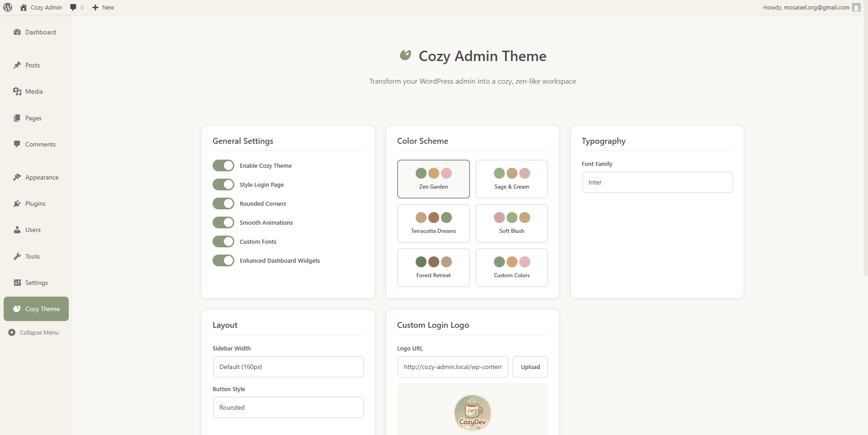The width and height of the screenshot is (868, 435).
Task: Select the Custom Colors scheme card
Action: click(x=512, y=268)
